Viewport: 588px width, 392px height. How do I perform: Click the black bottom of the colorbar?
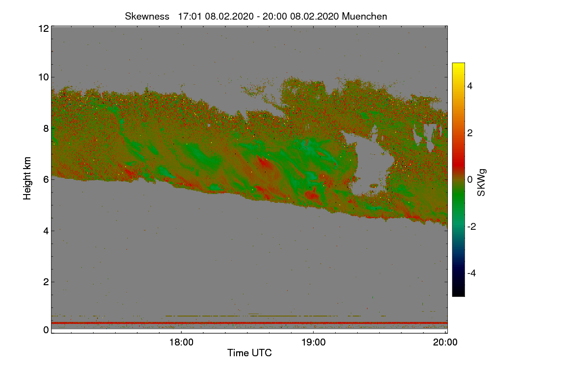tap(458, 293)
